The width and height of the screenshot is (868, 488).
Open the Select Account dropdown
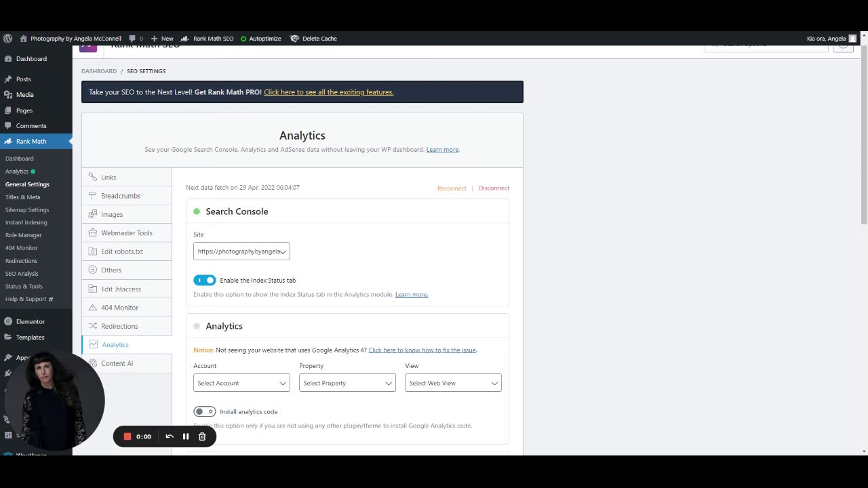point(241,383)
